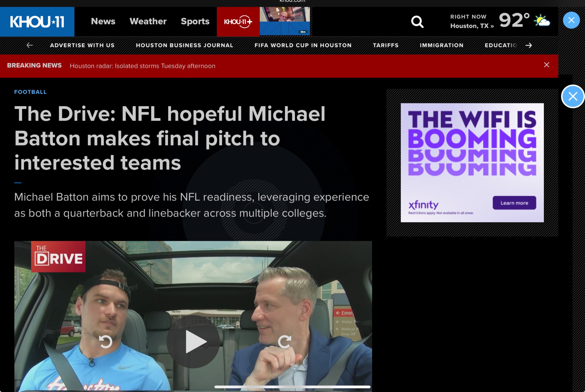Image resolution: width=585 pixels, height=392 pixels.
Task: Open the KHOU 11+ streaming button
Action: (238, 22)
